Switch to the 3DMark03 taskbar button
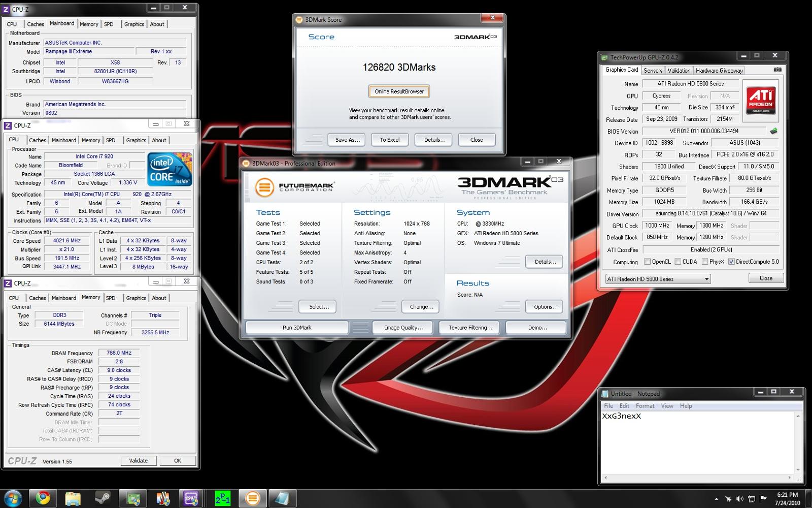 click(x=252, y=498)
